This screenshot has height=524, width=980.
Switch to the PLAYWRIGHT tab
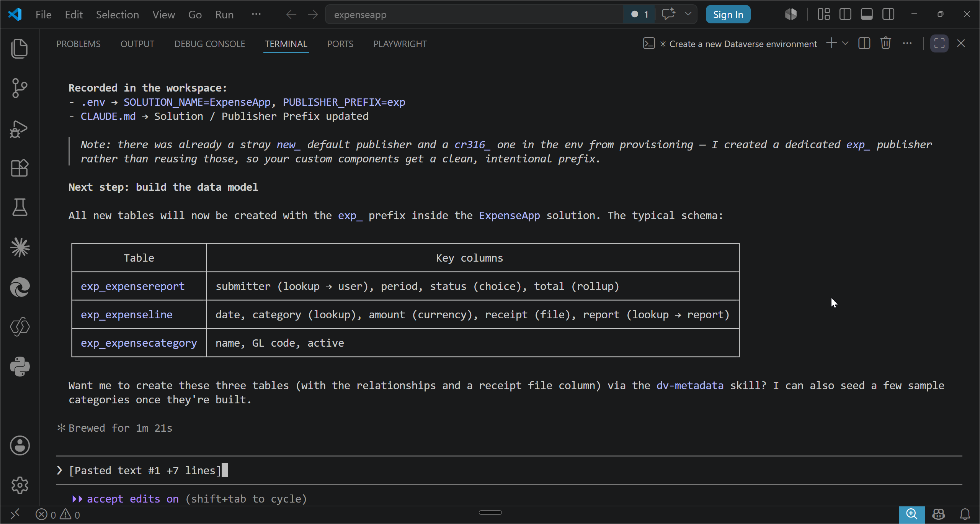[x=400, y=44]
